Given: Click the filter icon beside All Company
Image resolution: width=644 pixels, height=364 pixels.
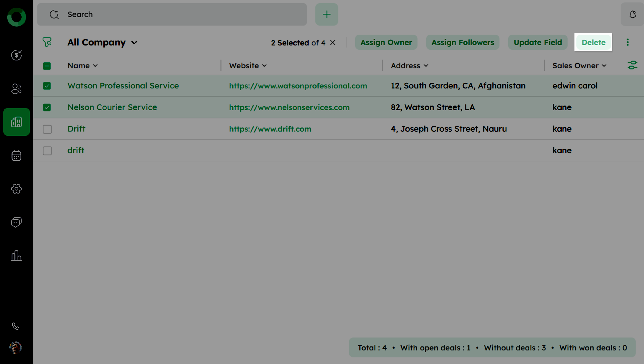Looking at the screenshot, I should tap(47, 42).
